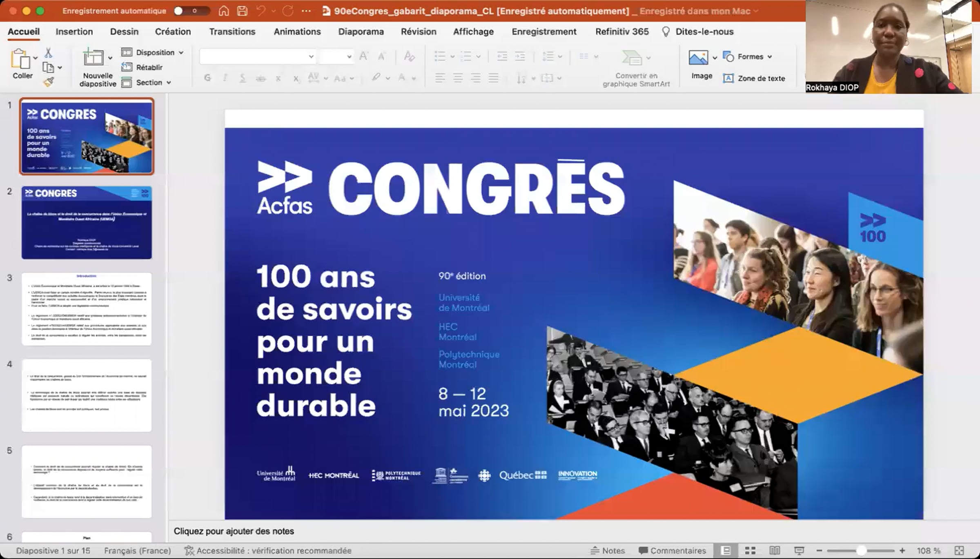Start slideshow icon in status bar

pyautogui.click(x=799, y=550)
